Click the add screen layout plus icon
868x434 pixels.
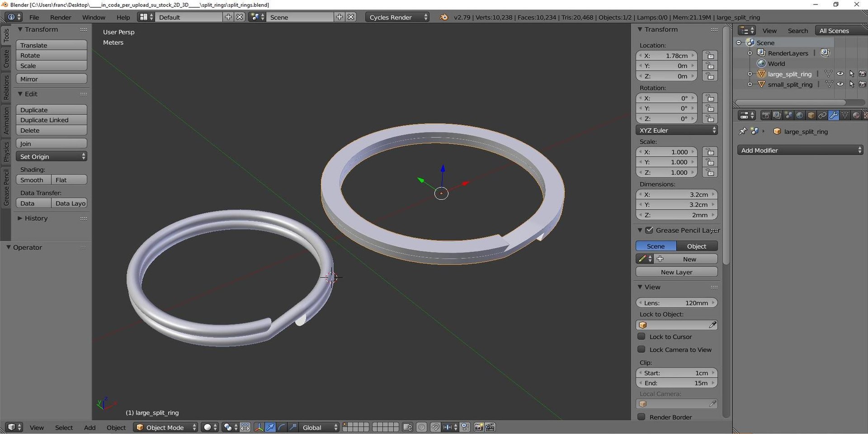(228, 17)
